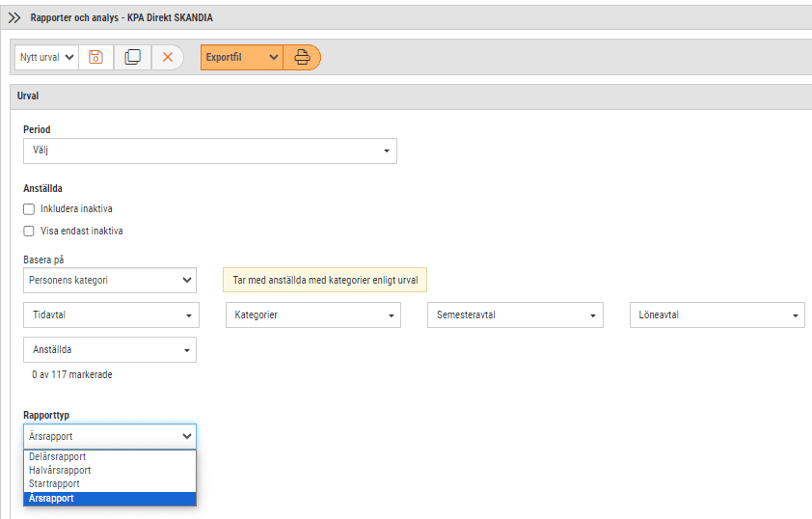The image size is (812, 519).
Task: Open the Tidavtal multiselect
Action: point(111,314)
